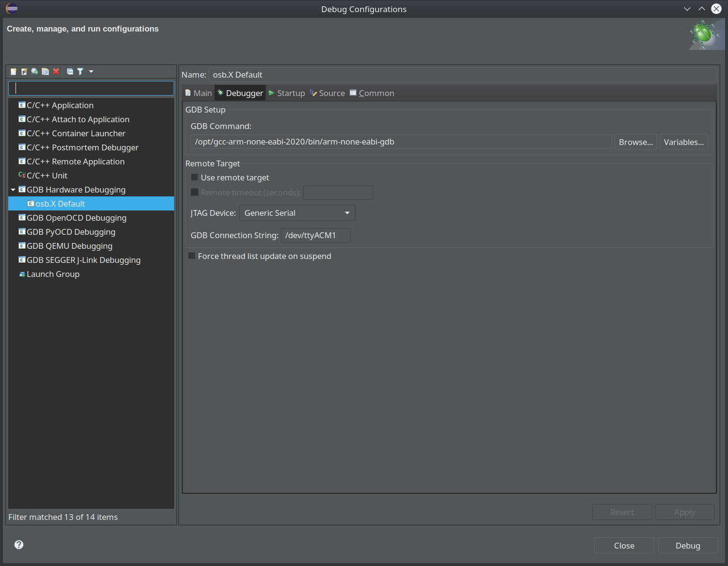The width and height of the screenshot is (728, 566).
Task: Open the JTAG Device dropdown
Action: pyautogui.click(x=297, y=213)
